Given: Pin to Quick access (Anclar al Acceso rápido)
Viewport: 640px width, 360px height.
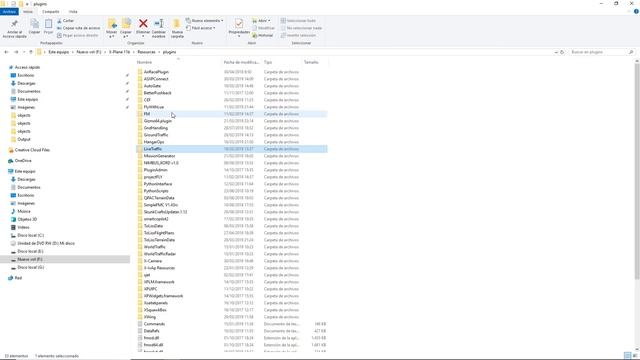Looking at the screenshot, I should point(14,29).
